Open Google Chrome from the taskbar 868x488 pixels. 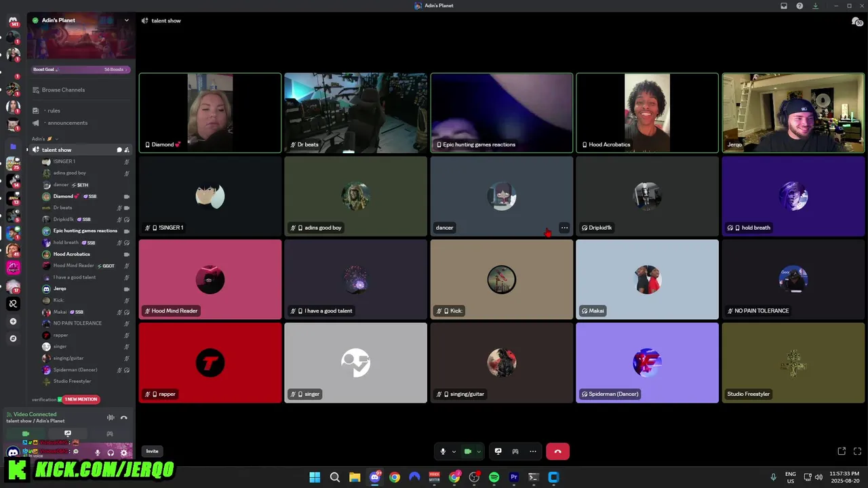point(395,477)
